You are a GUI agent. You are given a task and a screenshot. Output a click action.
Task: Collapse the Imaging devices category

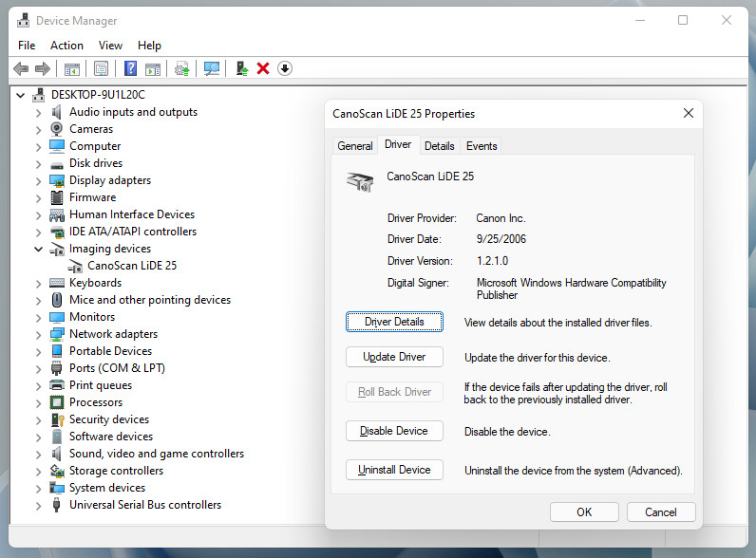[38, 250]
